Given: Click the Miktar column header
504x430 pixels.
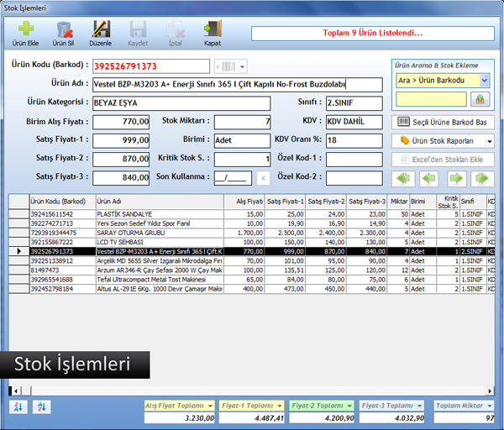Looking at the screenshot, I should (398, 202).
